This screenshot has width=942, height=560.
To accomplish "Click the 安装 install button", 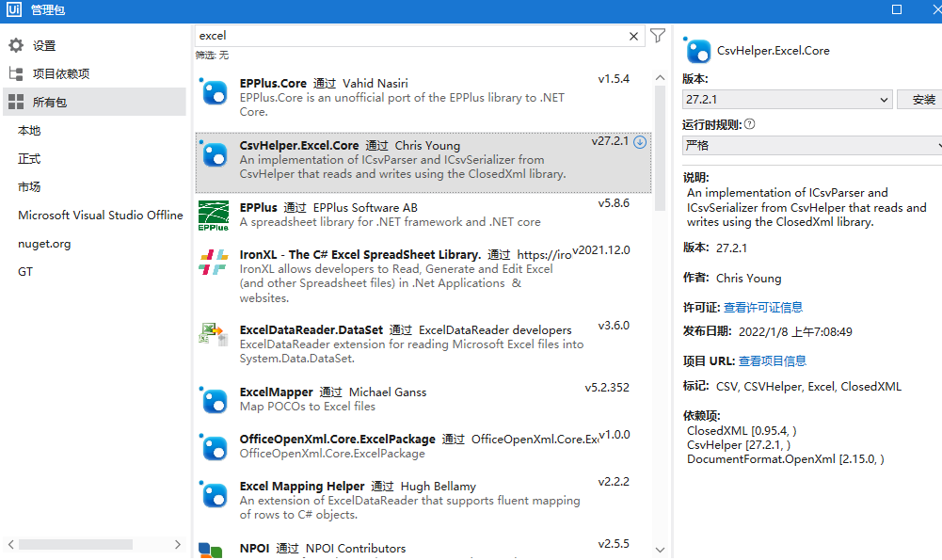I will [x=919, y=100].
